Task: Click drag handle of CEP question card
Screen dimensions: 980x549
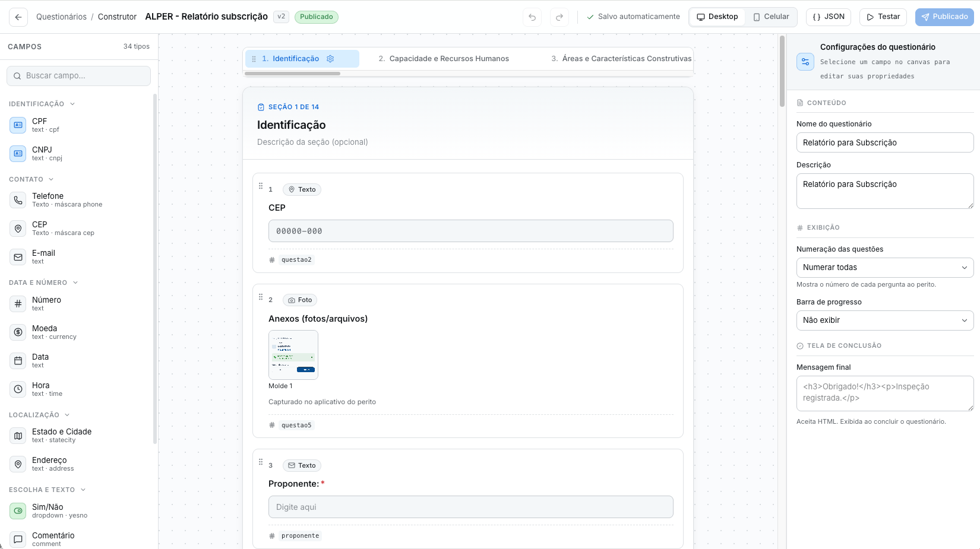Action: tap(261, 186)
